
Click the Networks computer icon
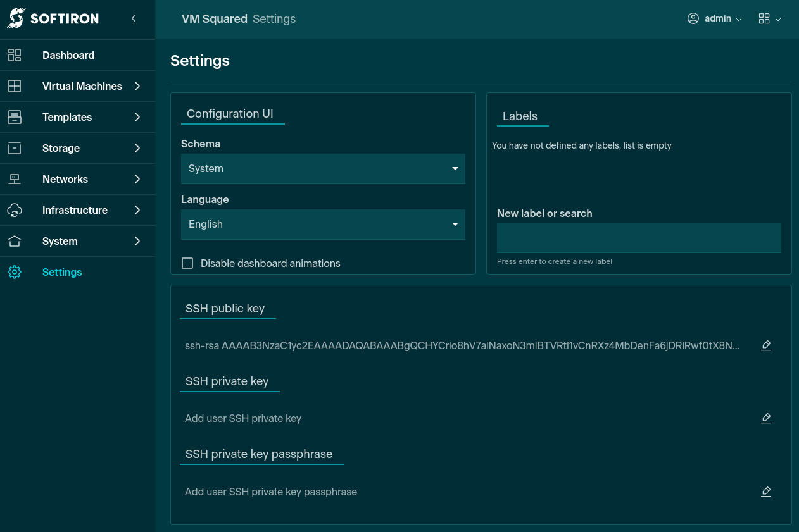tap(15, 179)
